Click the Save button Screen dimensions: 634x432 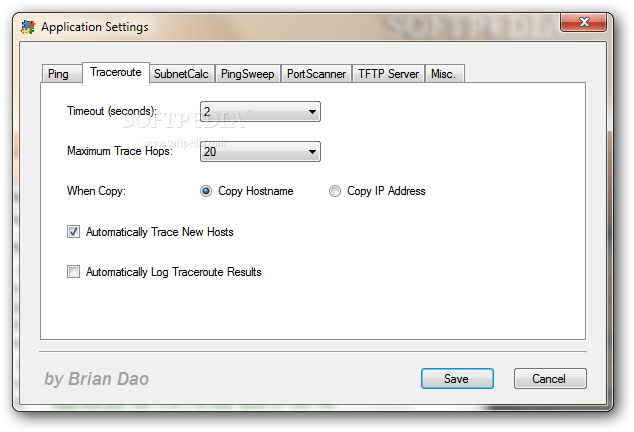(x=457, y=379)
